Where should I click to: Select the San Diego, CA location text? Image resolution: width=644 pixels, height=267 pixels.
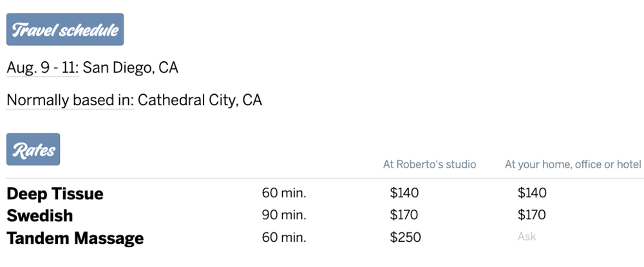click(130, 67)
